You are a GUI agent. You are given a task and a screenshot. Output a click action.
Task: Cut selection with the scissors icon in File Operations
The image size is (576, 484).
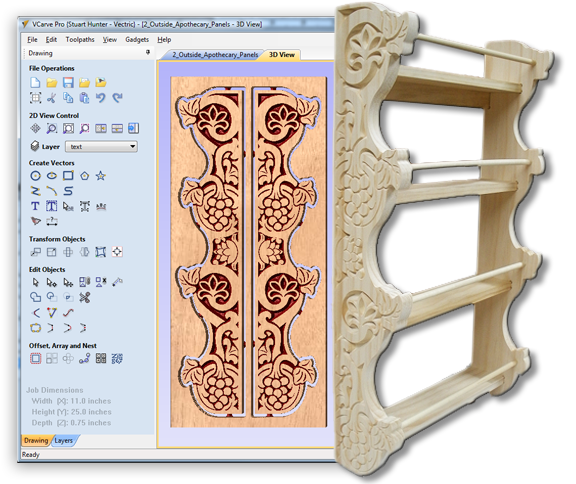[52, 98]
